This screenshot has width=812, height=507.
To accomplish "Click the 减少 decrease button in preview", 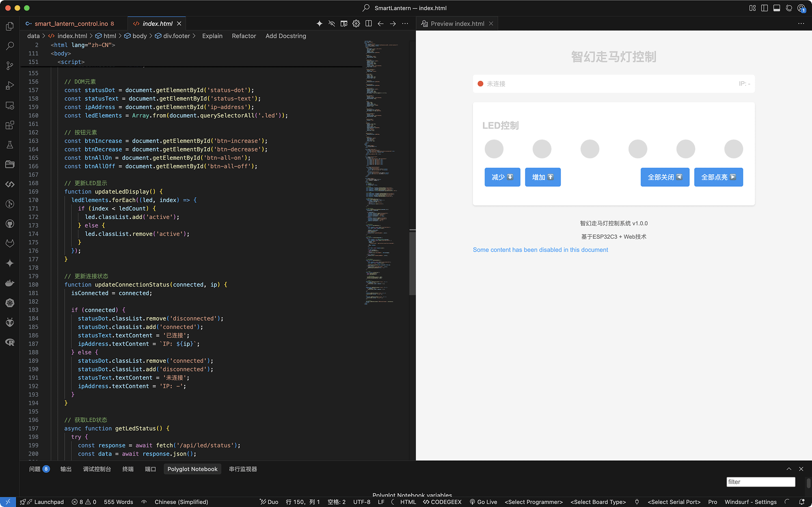I will pos(502,177).
